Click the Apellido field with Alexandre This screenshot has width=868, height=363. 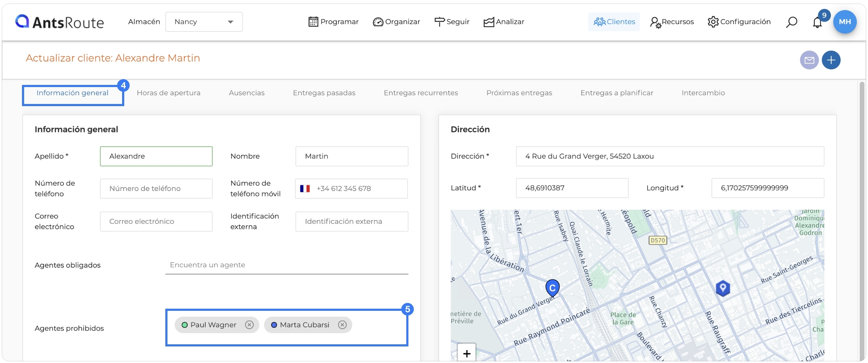156,156
